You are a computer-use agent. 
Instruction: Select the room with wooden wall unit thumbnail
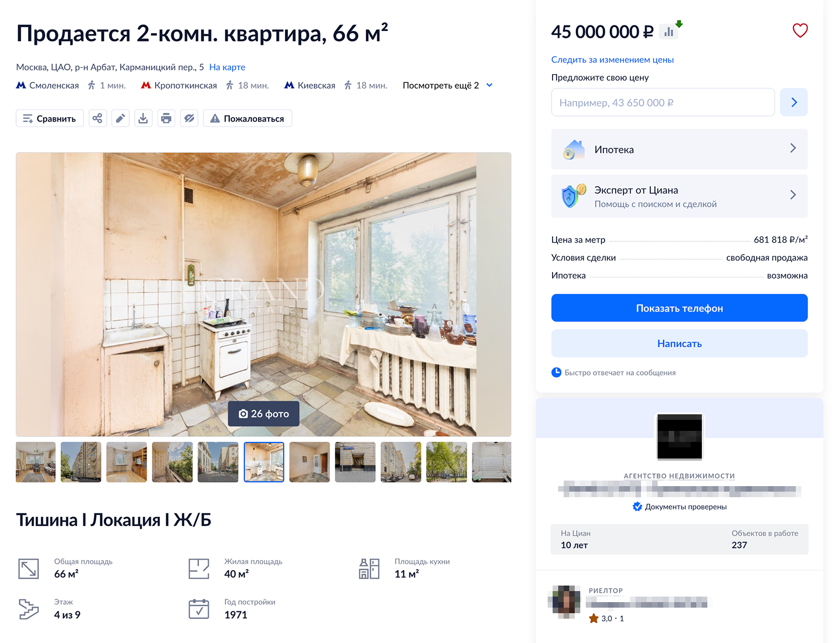point(127,462)
